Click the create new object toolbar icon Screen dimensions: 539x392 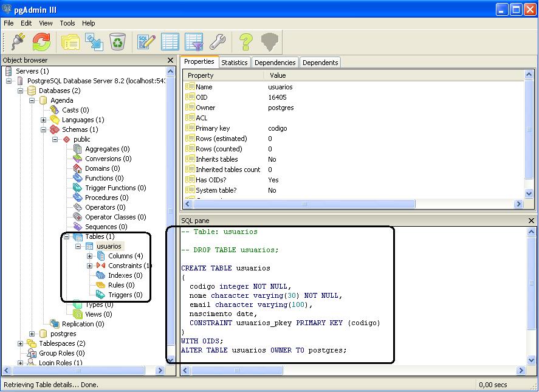(x=94, y=42)
